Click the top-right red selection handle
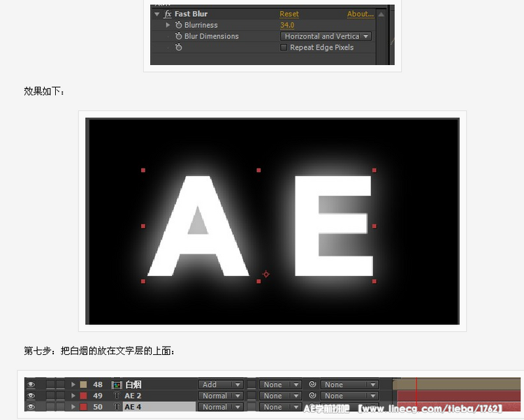 374,171
